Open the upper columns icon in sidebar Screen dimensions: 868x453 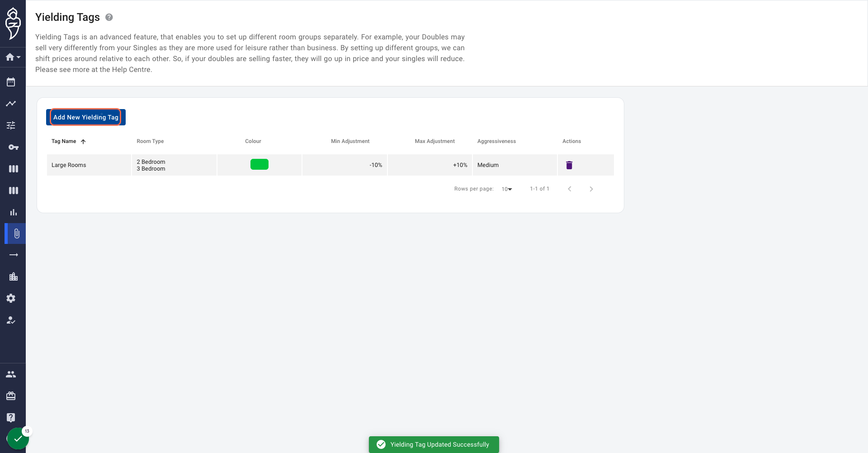14,169
